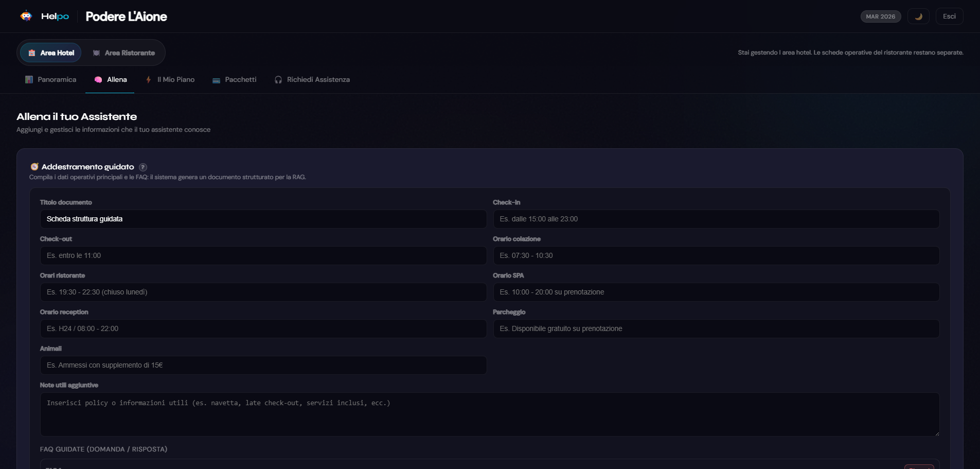Click the Animali policy field
980x469 pixels.
tap(263, 366)
